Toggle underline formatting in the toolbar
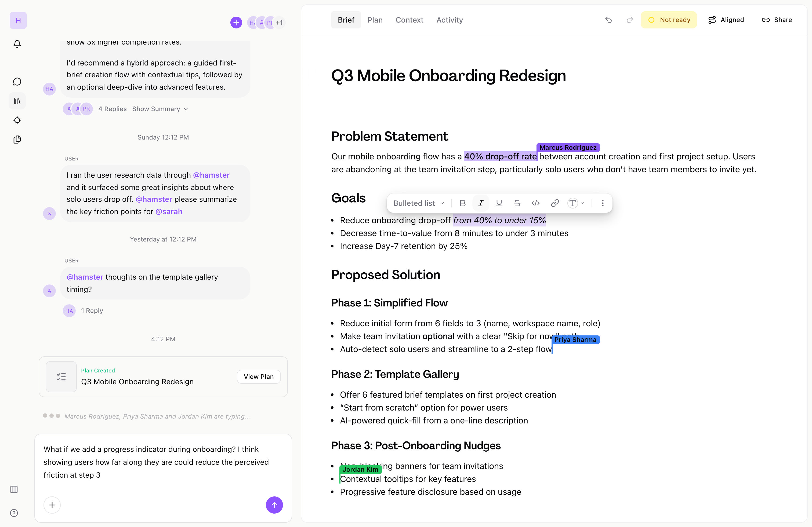Image resolution: width=812 pixels, height=527 pixels. click(499, 203)
